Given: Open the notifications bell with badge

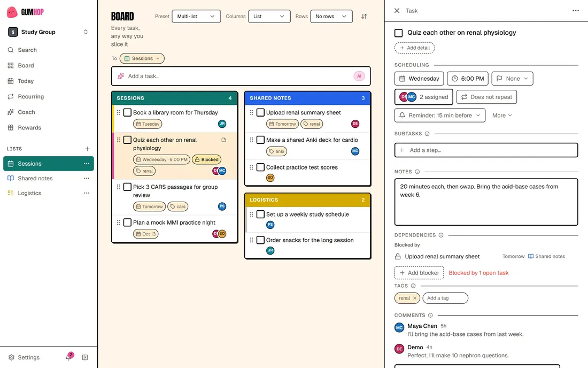Looking at the screenshot, I should [x=69, y=357].
